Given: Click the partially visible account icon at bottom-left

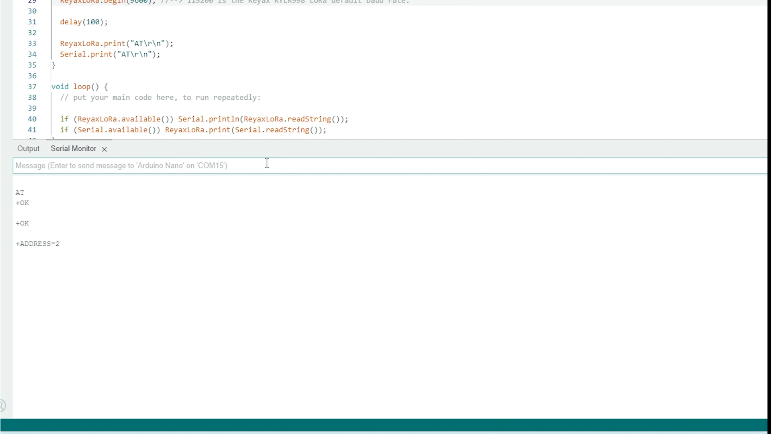Looking at the screenshot, I should click(2, 406).
